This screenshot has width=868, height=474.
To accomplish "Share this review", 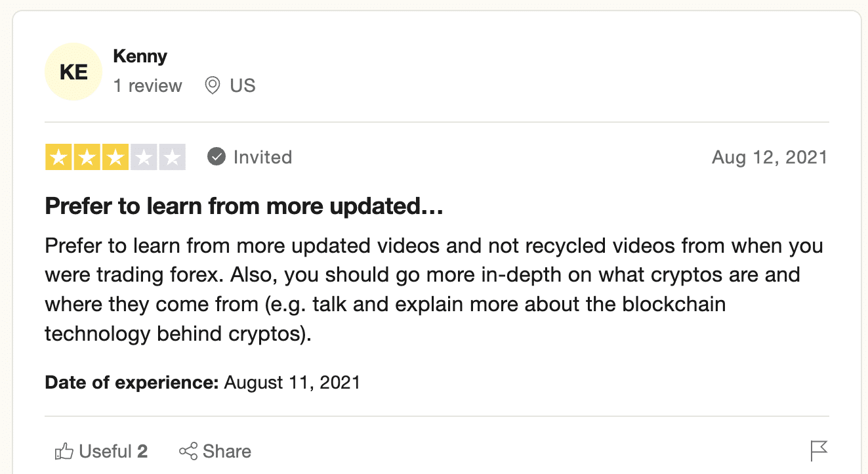I will coord(215,452).
